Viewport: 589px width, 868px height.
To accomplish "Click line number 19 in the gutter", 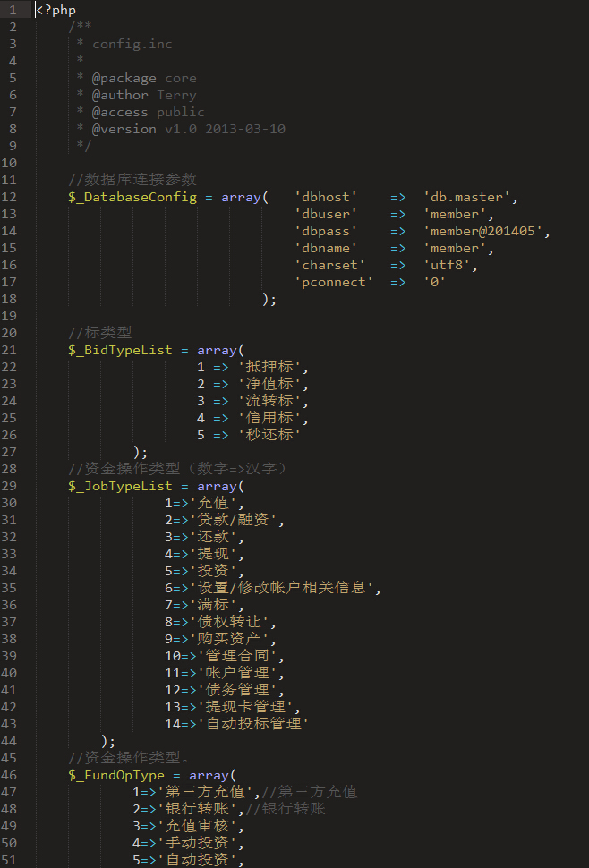I will point(10,316).
